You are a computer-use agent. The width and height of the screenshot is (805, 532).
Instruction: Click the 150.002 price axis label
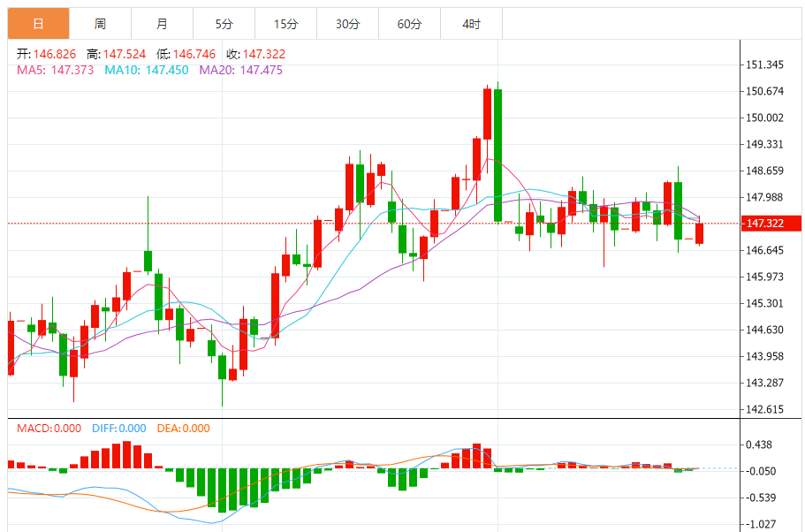pyautogui.click(x=765, y=118)
